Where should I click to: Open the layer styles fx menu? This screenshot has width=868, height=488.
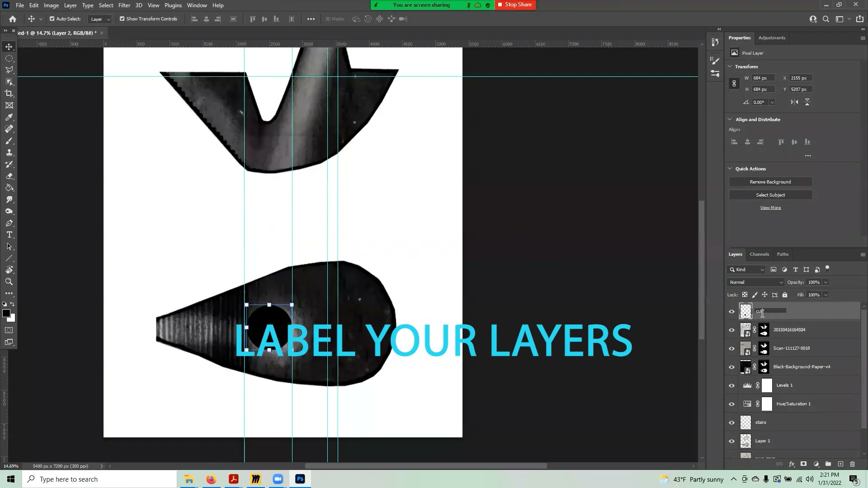[792, 464]
